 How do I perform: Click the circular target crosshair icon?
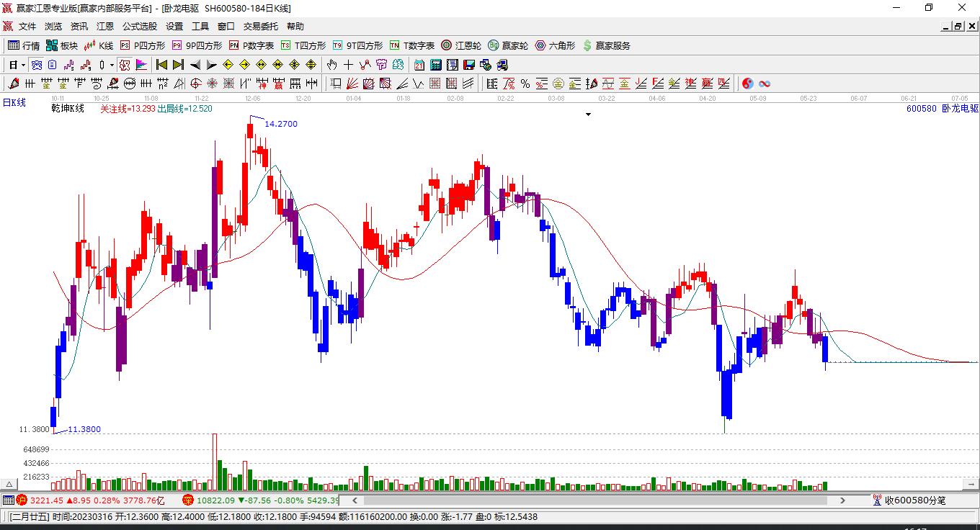tap(195, 84)
